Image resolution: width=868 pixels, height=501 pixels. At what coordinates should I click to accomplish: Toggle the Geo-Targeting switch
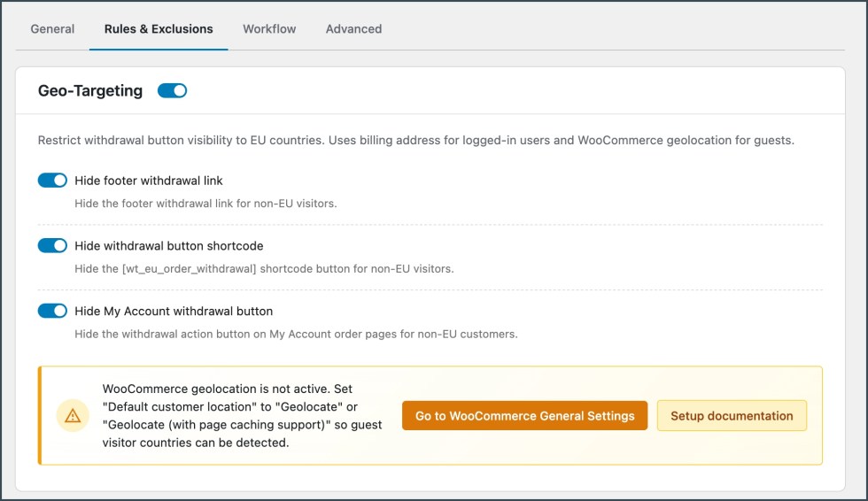pos(172,90)
